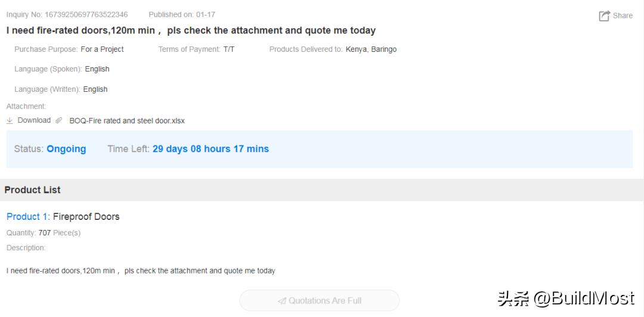Click the paper plane icon in the quotation button
The width and height of the screenshot is (644, 317).
[282, 301]
